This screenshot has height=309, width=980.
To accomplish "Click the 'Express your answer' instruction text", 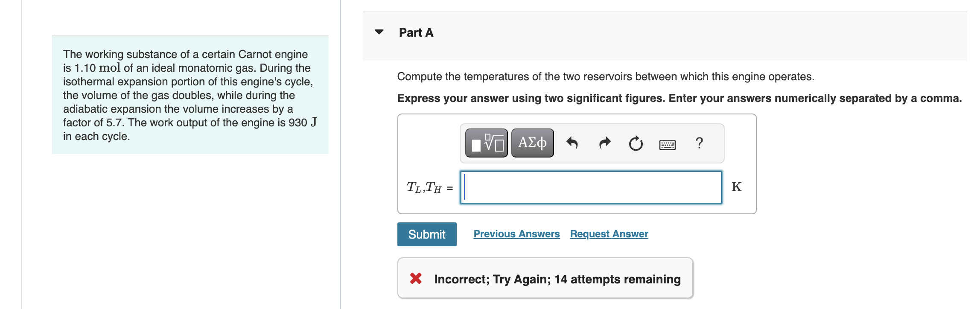I will [679, 98].
